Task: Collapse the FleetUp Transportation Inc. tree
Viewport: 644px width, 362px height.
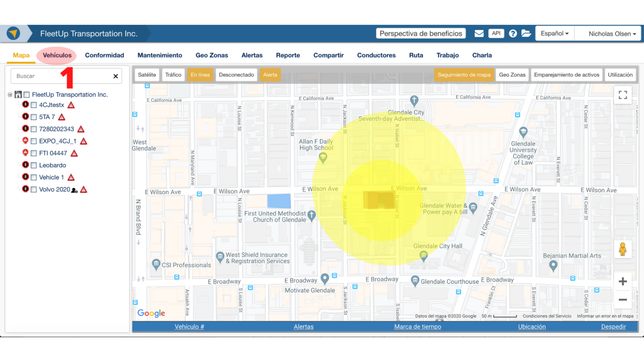Action: click(10, 95)
